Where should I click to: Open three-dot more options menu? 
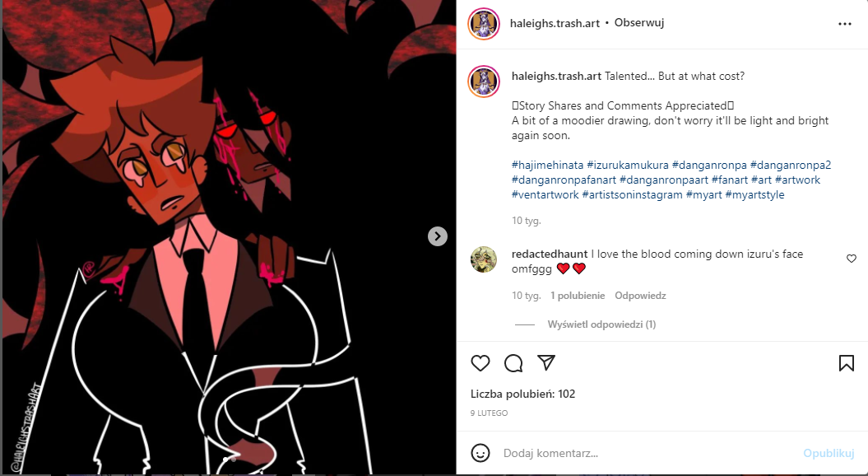[845, 24]
